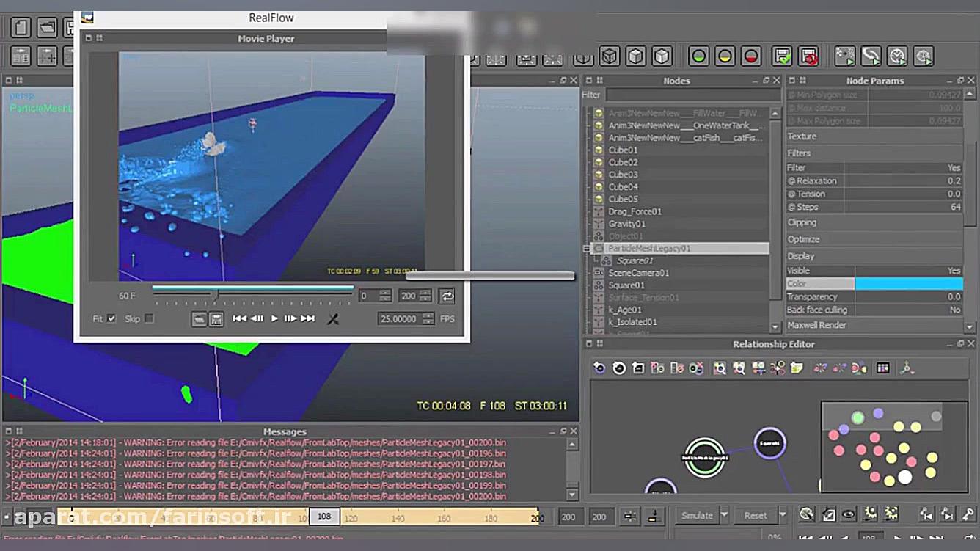Click the save icon with green checkmark
The height and width of the screenshot is (551, 980).
point(783,56)
